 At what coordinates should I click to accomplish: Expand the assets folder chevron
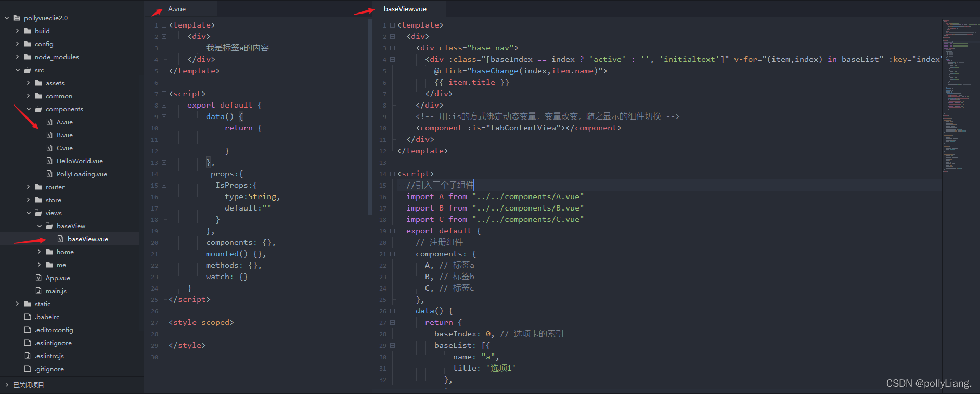pyautogui.click(x=28, y=83)
